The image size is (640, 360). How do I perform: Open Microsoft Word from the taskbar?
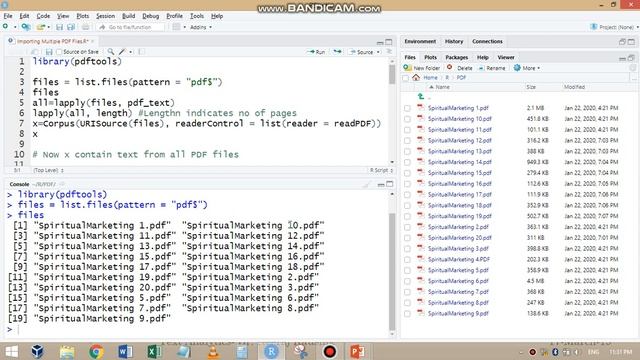click(125, 351)
